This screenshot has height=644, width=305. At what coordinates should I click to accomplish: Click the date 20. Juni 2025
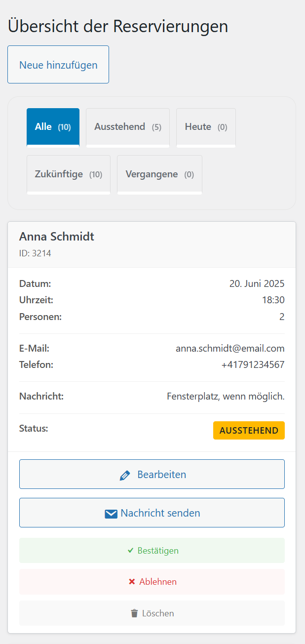coord(257,283)
